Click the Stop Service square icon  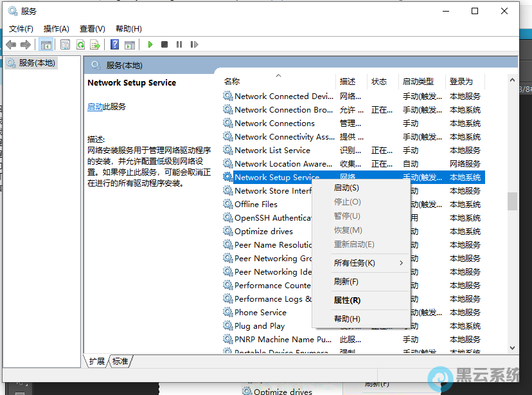click(x=164, y=44)
